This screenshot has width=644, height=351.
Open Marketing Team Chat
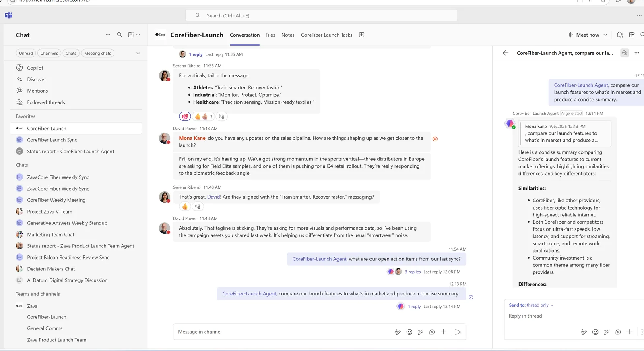(76, 235)
